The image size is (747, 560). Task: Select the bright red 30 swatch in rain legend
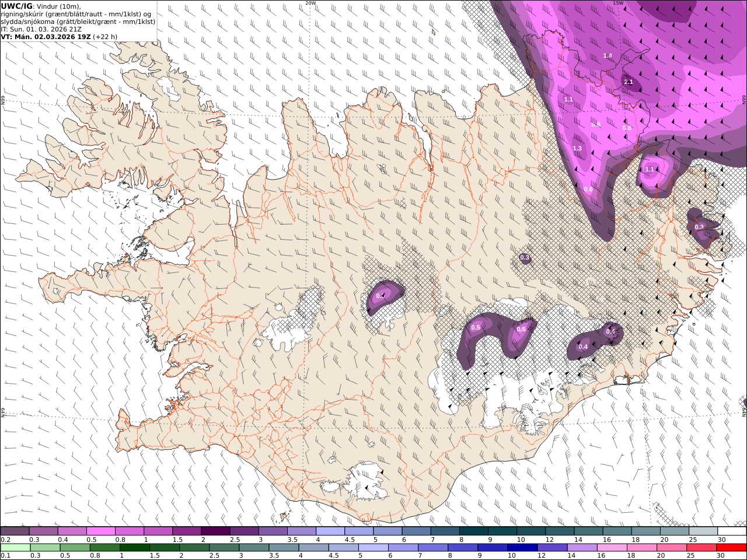click(731, 548)
